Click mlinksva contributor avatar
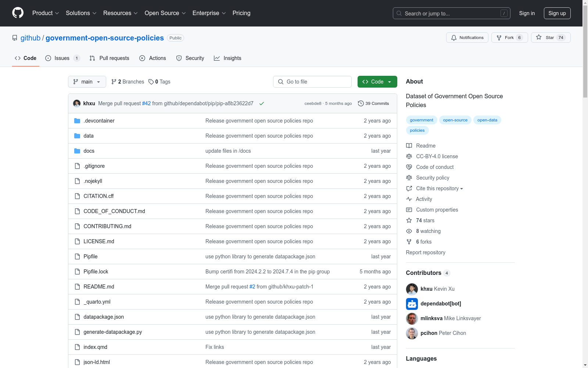 412,318
